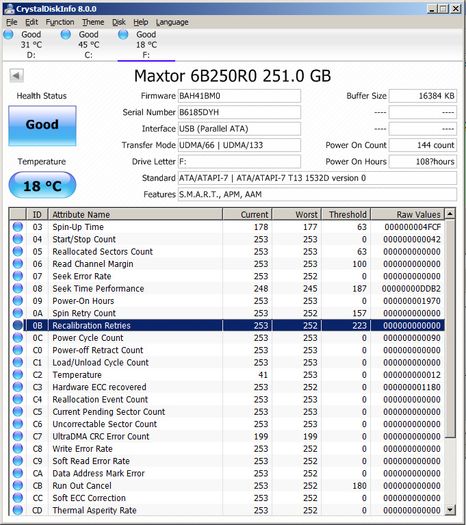Click the status orb of Load/Unload Cycle Count
The image size is (466, 525).
18,362
